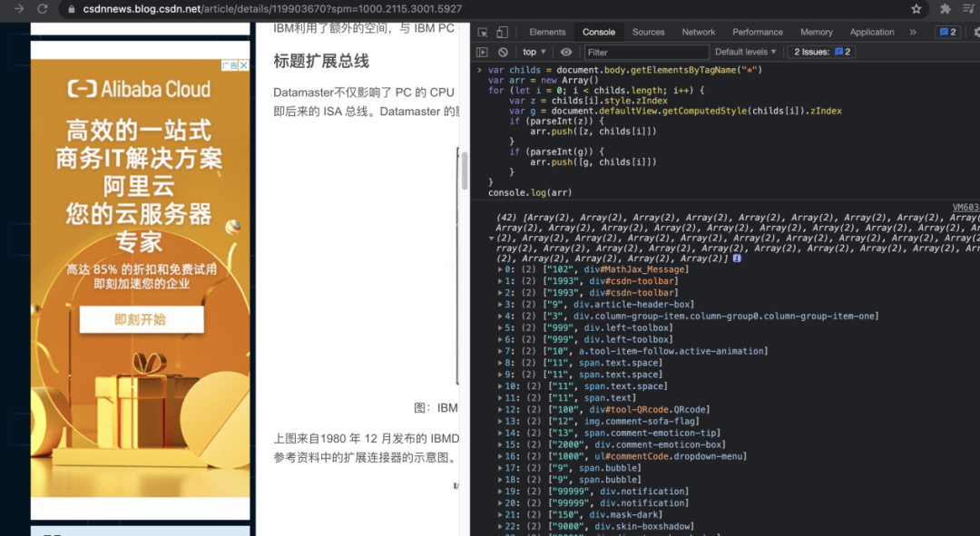Expand entry 13 img.comment-sofa-flag row

point(500,421)
